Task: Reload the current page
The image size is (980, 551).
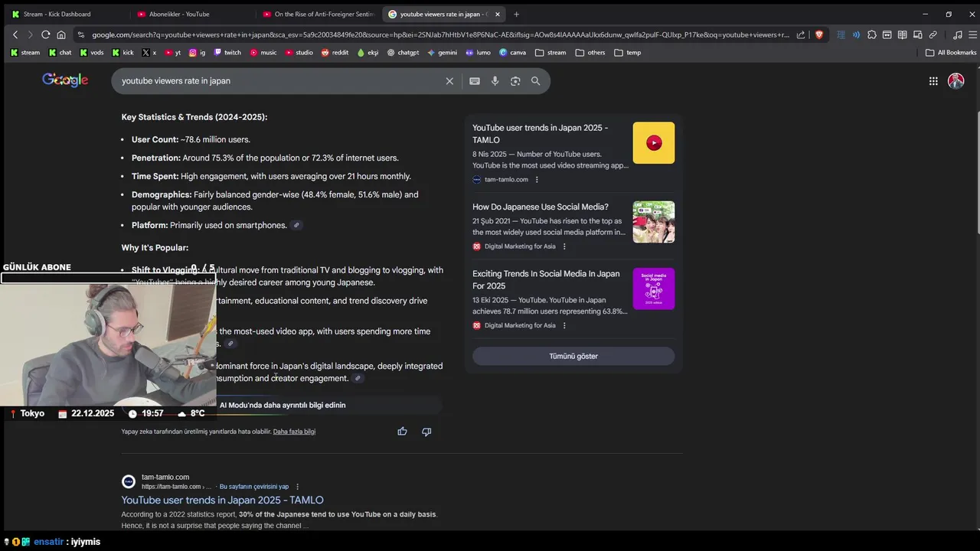Action: (x=46, y=34)
